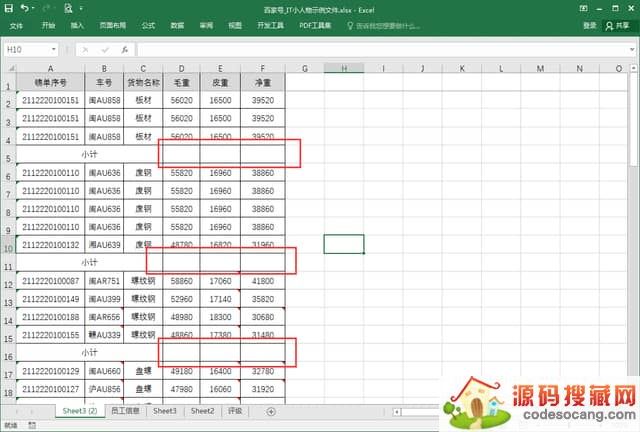Expand the Name Box dropdown arrow

(x=53, y=50)
